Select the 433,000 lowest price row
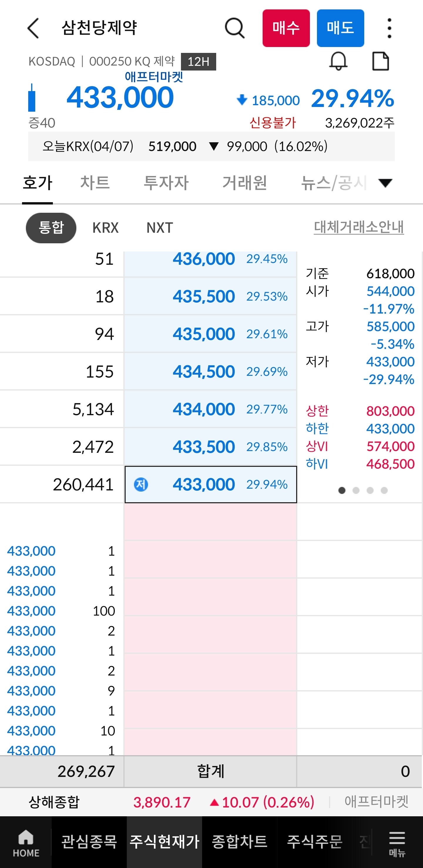The height and width of the screenshot is (868, 423). pos(211,485)
